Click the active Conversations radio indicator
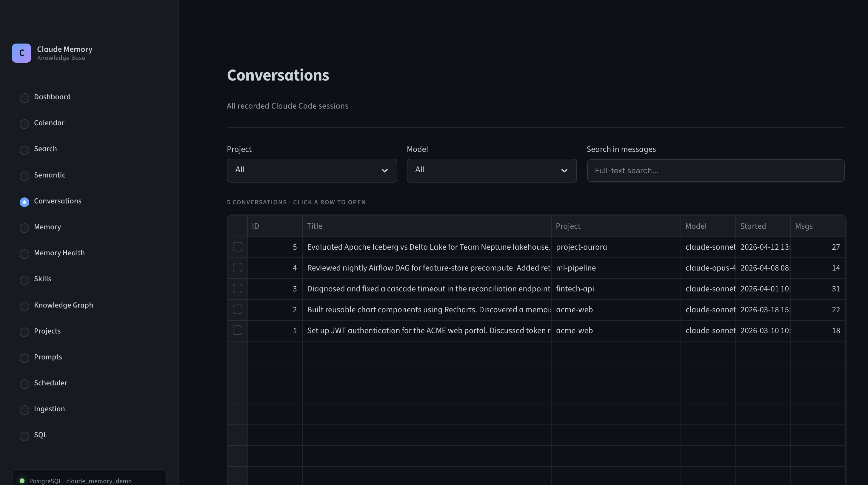This screenshot has width=868, height=485. 24,202
